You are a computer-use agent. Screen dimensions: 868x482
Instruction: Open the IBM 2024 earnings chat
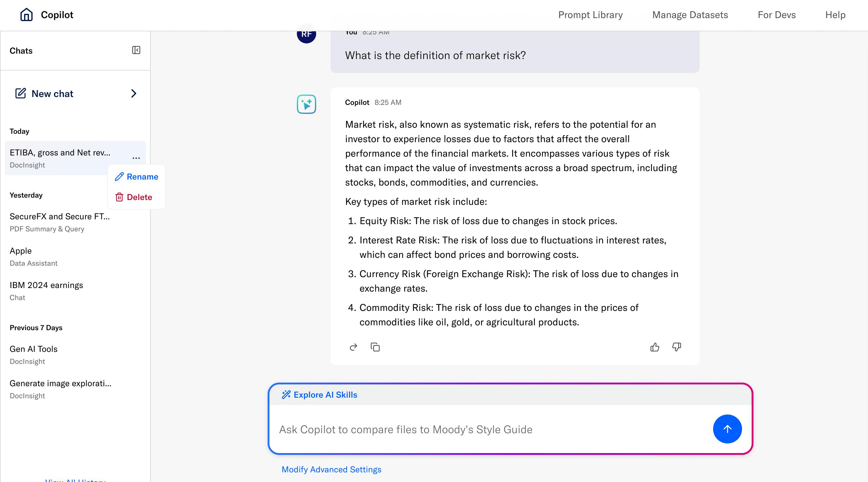pos(46,290)
